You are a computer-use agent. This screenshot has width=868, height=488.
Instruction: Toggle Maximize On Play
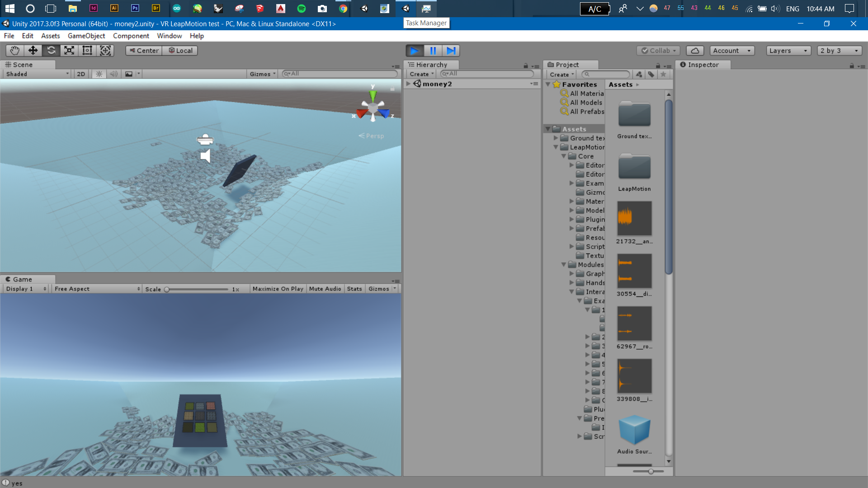coord(278,289)
